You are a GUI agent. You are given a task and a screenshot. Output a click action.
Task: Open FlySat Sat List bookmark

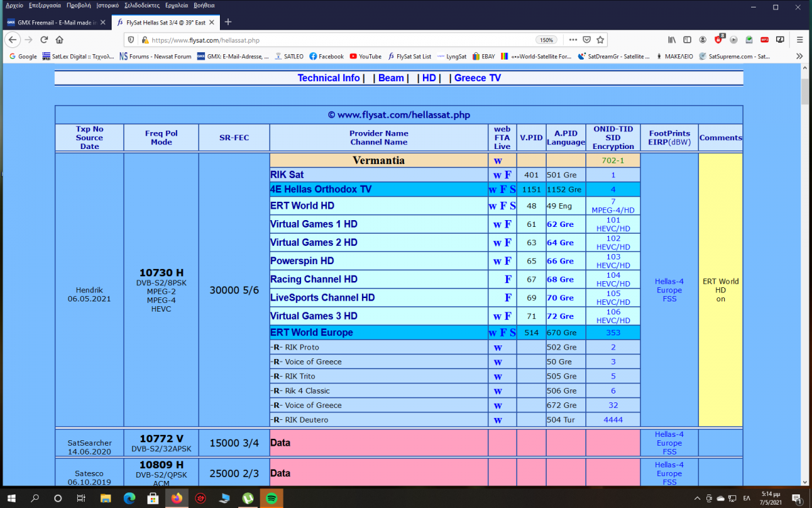pyautogui.click(x=409, y=56)
